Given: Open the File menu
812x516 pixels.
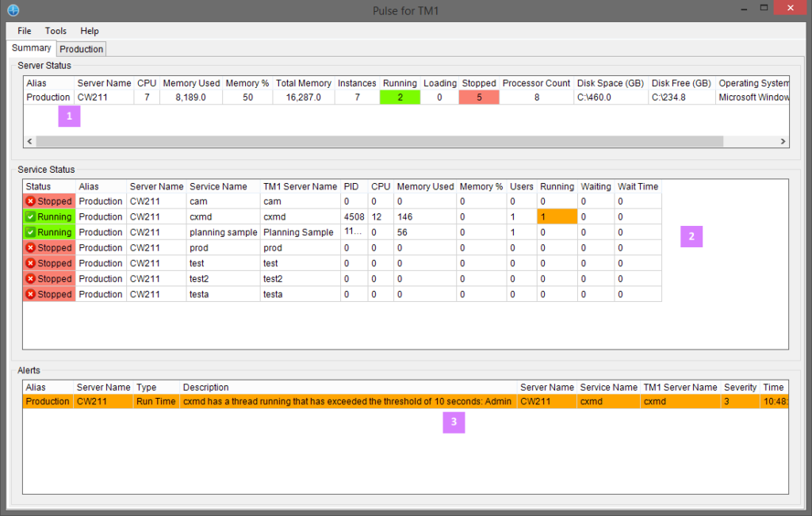Looking at the screenshot, I should (x=25, y=31).
